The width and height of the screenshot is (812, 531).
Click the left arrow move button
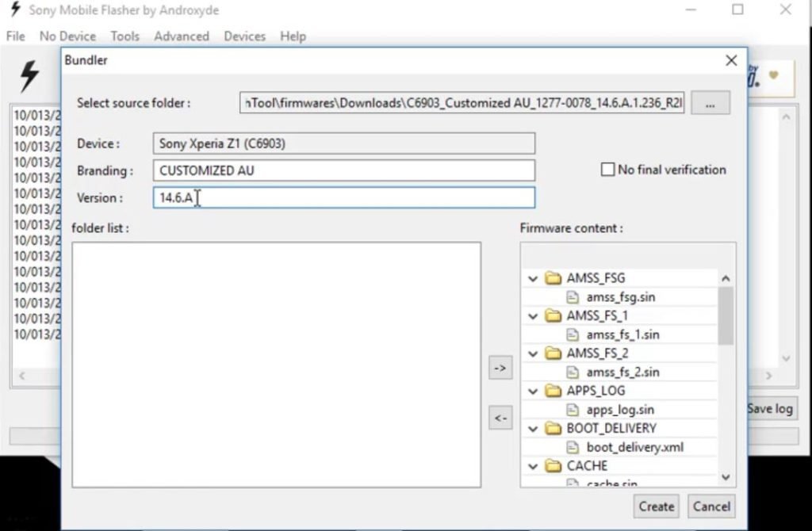click(x=500, y=418)
